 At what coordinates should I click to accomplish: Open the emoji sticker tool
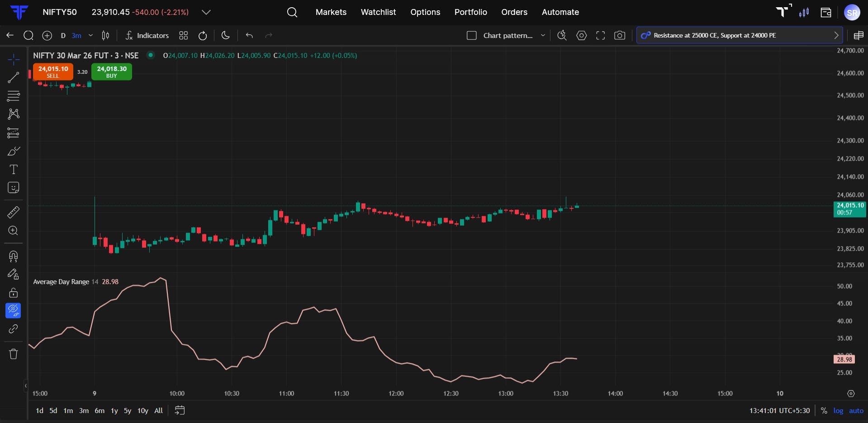[13, 188]
